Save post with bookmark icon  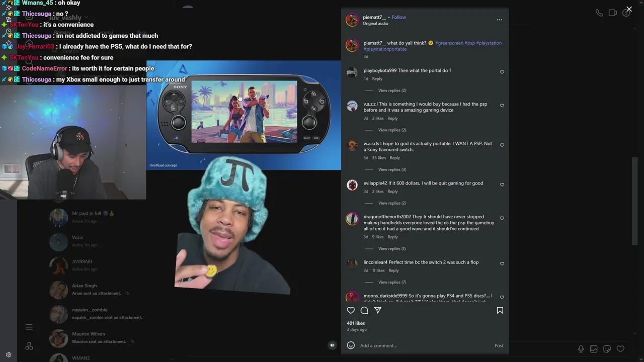pos(500,310)
